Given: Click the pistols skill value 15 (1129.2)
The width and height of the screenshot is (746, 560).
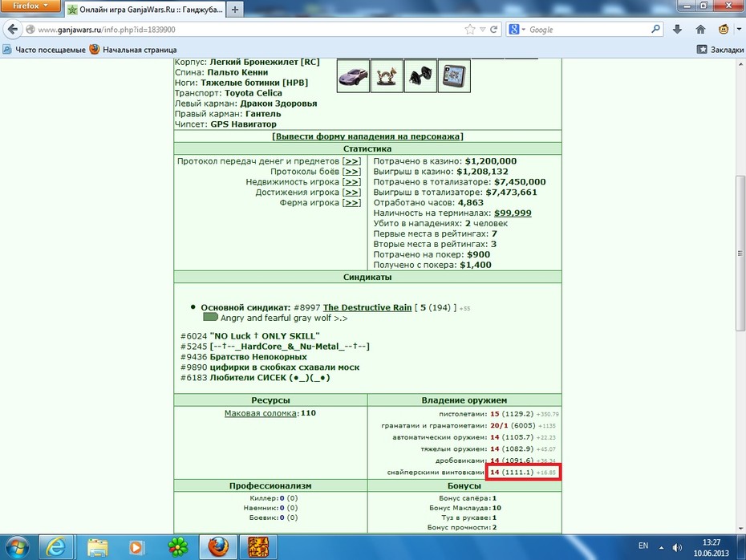Looking at the screenshot, I should [x=512, y=414].
